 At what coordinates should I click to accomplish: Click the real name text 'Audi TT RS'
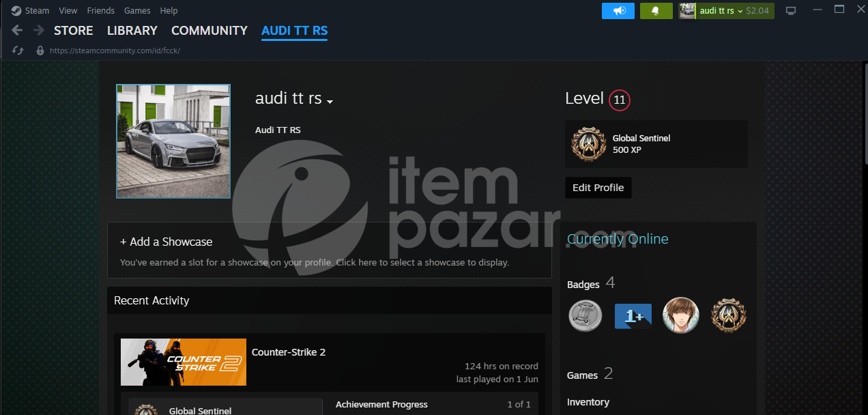pos(278,130)
